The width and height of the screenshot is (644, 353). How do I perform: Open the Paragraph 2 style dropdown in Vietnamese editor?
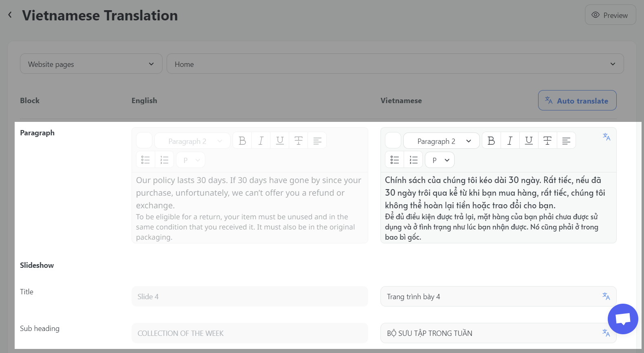[442, 141]
